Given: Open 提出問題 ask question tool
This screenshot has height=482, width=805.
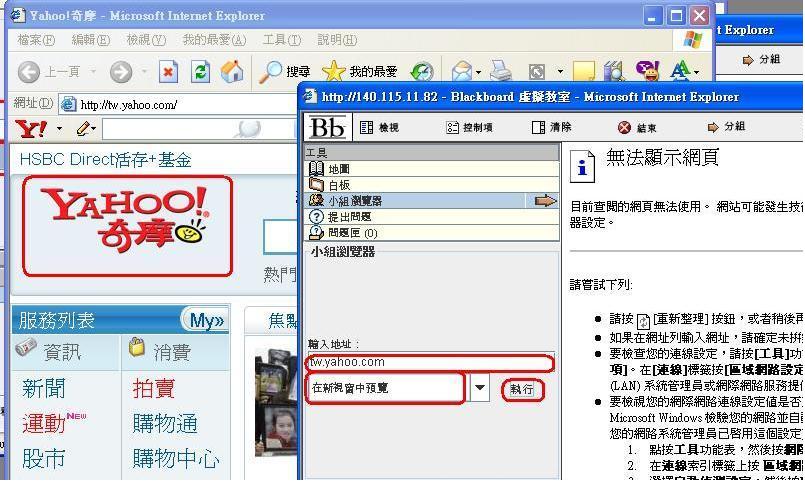Looking at the screenshot, I should point(349,217).
